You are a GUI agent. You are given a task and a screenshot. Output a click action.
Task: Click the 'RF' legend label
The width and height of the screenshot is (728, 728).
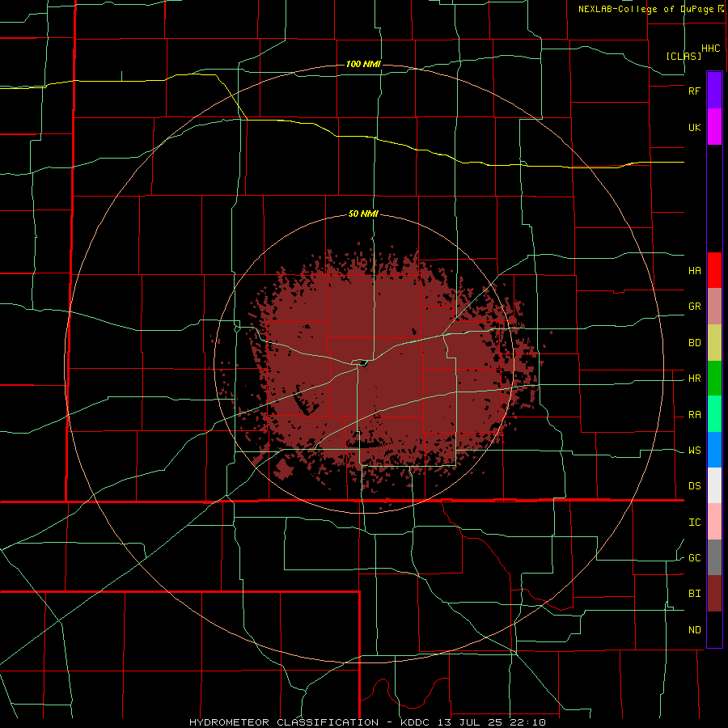tap(694, 91)
